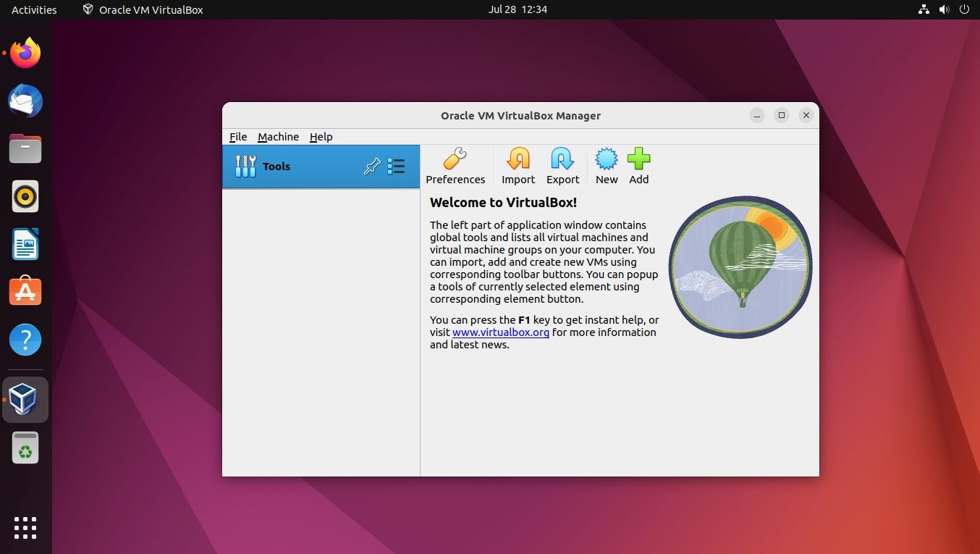Click Activities in the top bar

point(34,9)
